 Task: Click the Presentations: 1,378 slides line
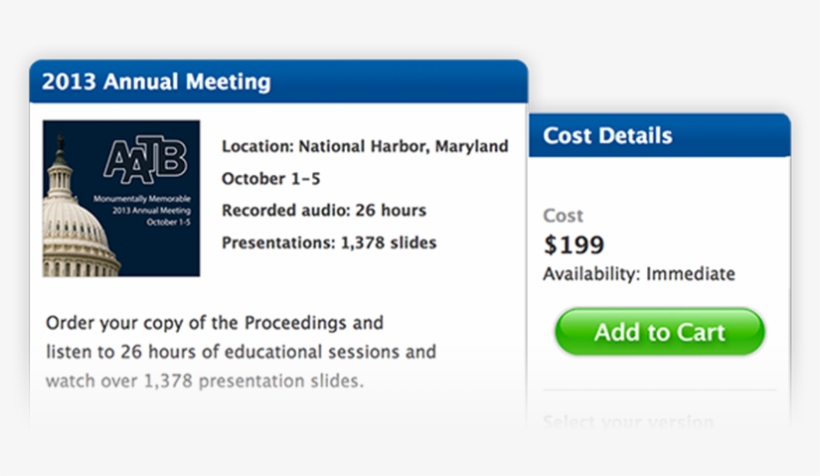[x=329, y=242]
